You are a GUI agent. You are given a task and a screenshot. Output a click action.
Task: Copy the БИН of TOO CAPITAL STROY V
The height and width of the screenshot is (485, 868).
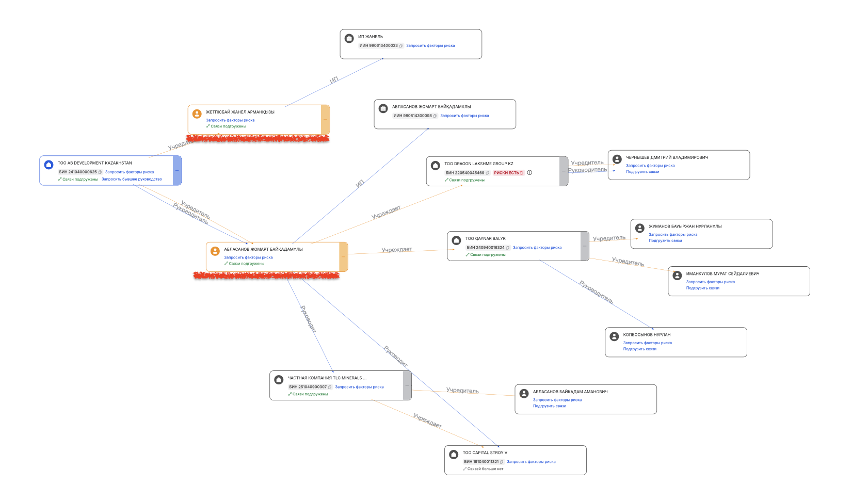coord(502,462)
